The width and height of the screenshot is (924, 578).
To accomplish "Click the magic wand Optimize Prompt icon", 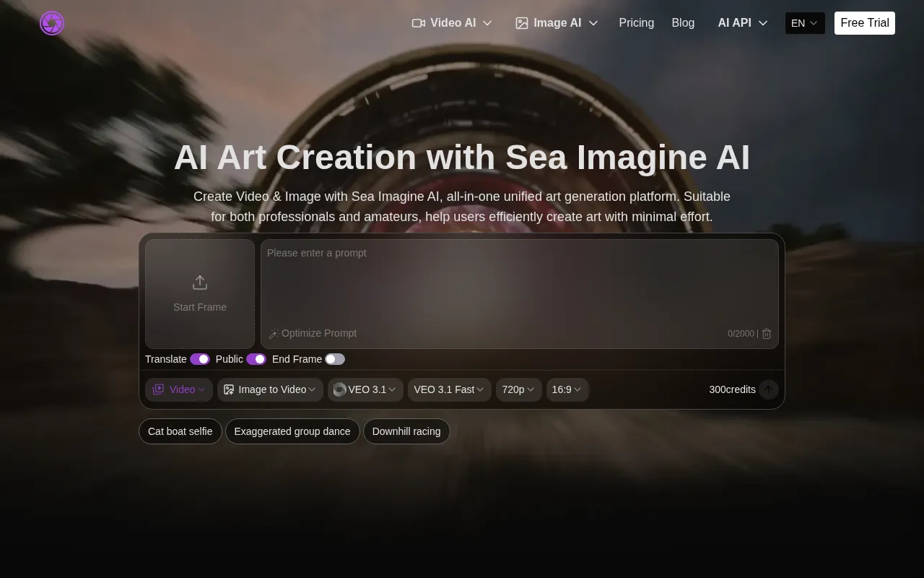I will (x=274, y=333).
